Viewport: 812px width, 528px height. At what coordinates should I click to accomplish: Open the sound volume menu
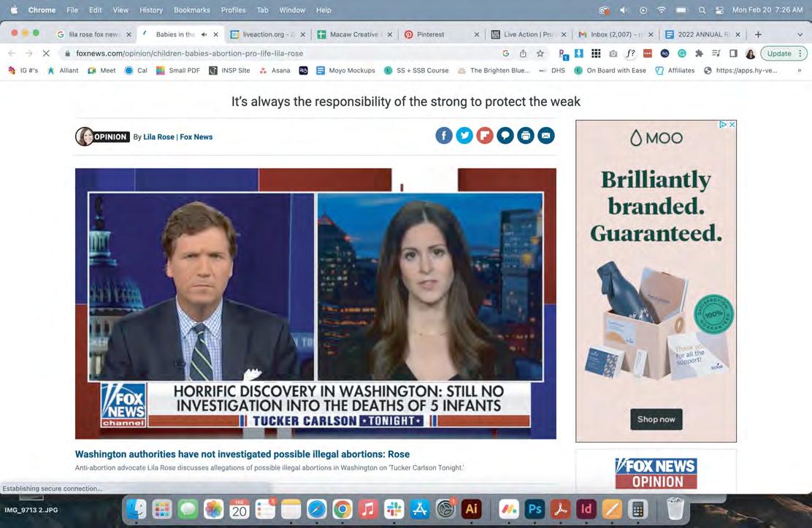click(x=624, y=9)
